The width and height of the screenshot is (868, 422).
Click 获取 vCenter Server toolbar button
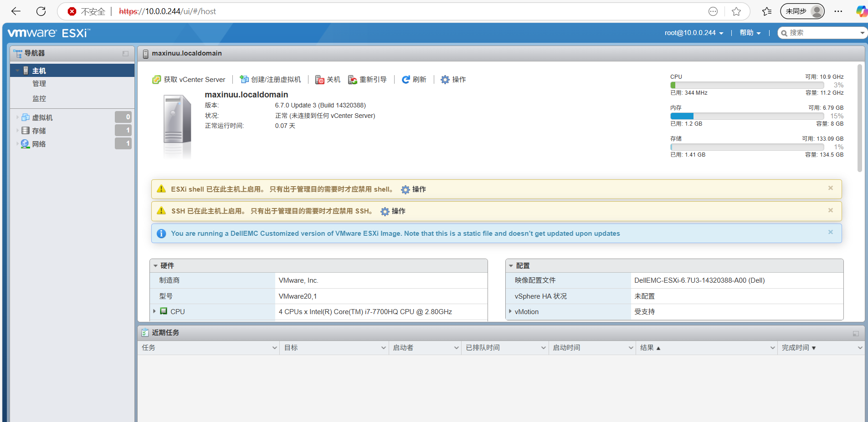click(x=189, y=80)
